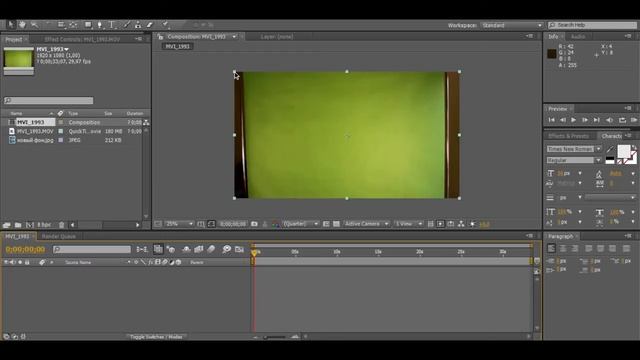Screen dimensions: 640x360
Task: Jump to first frame in Preview
Action: coord(551,120)
